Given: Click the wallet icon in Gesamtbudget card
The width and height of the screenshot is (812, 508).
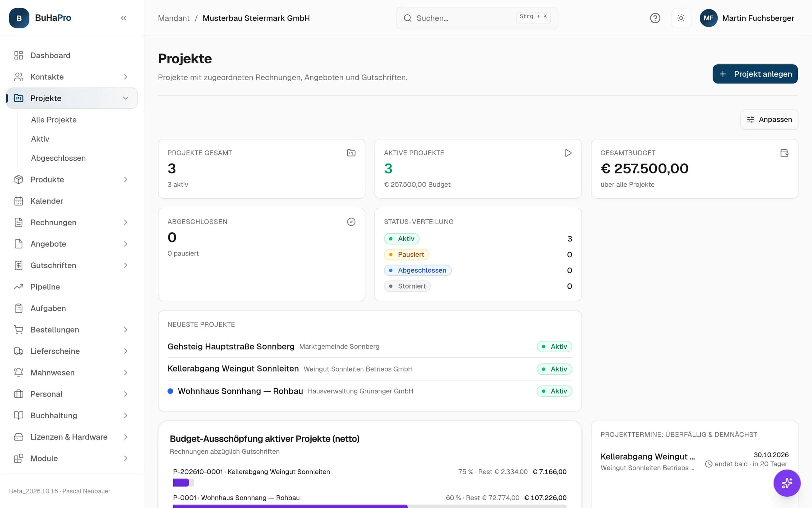Looking at the screenshot, I should (x=784, y=153).
